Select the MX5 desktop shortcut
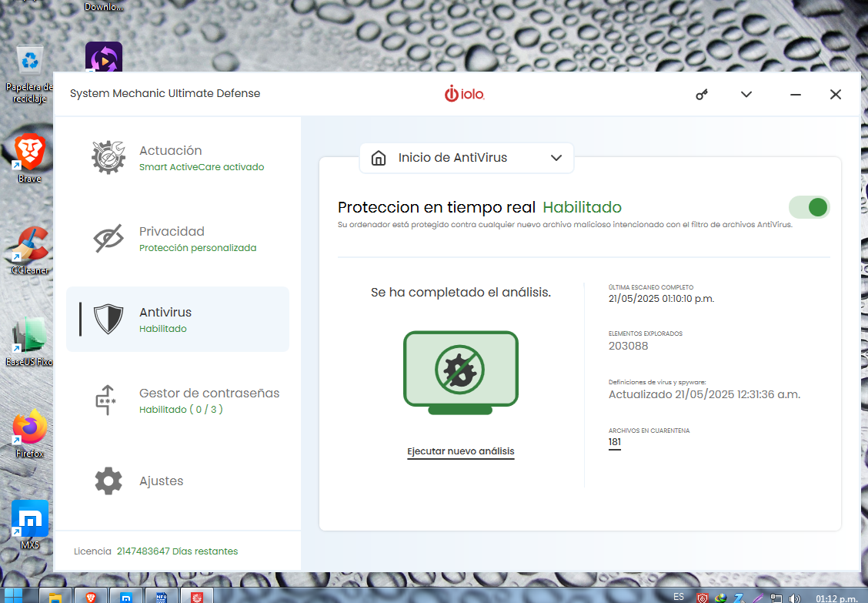Viewport: 868px width, 603px height. pyautogui.click(x=29, y=525)
